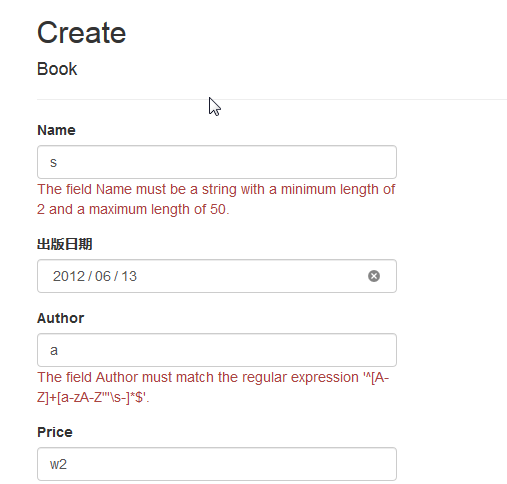Click the Author field label

coord(60,318)
